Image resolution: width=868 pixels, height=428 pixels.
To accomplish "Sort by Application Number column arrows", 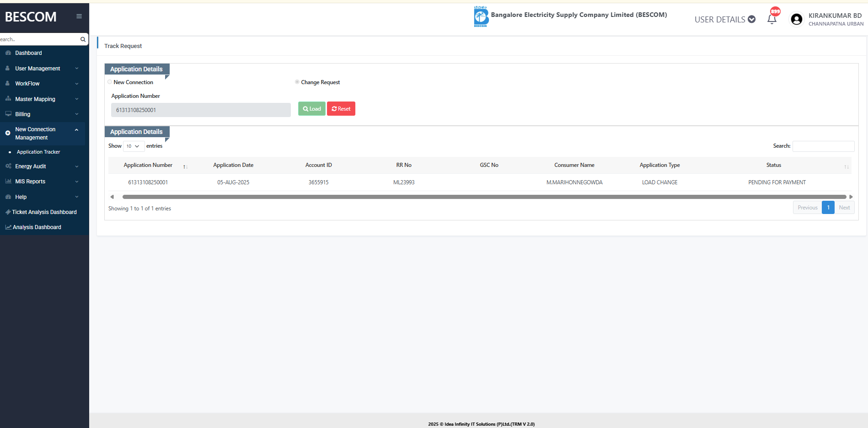I will 185,166.
